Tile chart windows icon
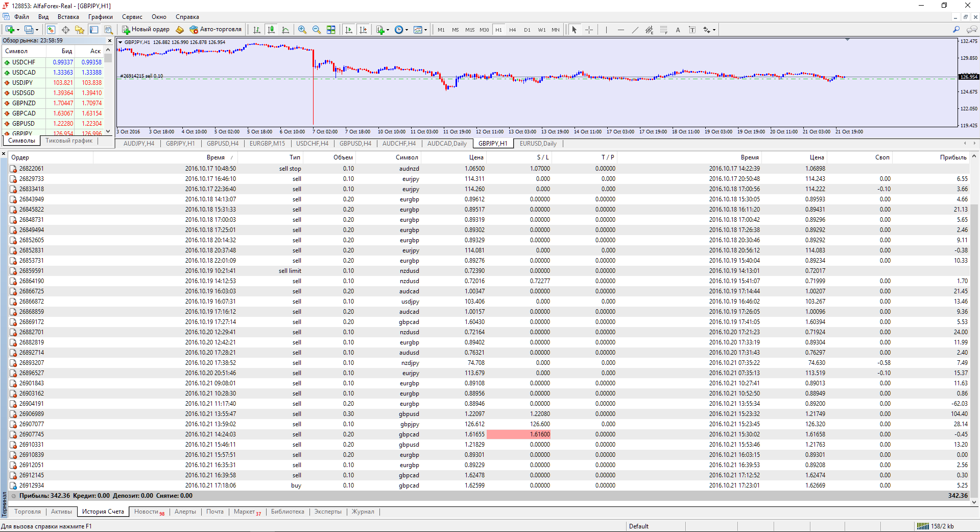Image resolution: width=980 pixels, height=532 pixels. pos(331,30)
